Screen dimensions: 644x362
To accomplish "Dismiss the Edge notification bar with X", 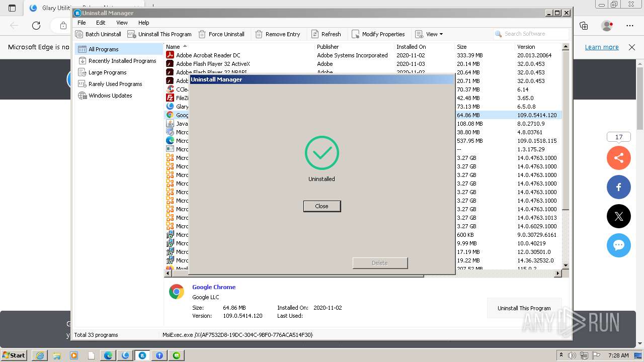I will point(632,47).
